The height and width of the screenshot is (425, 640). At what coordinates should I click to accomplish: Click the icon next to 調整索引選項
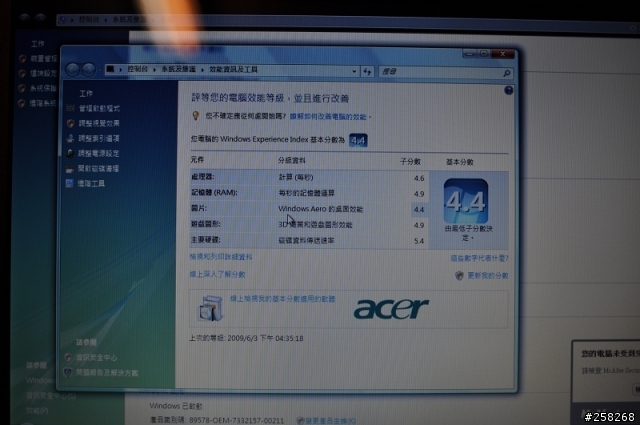click(71, 138)
